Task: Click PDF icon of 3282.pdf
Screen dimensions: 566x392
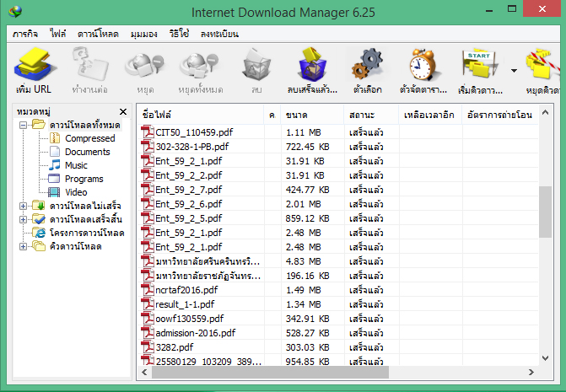Action: click(x=148, y=347)
